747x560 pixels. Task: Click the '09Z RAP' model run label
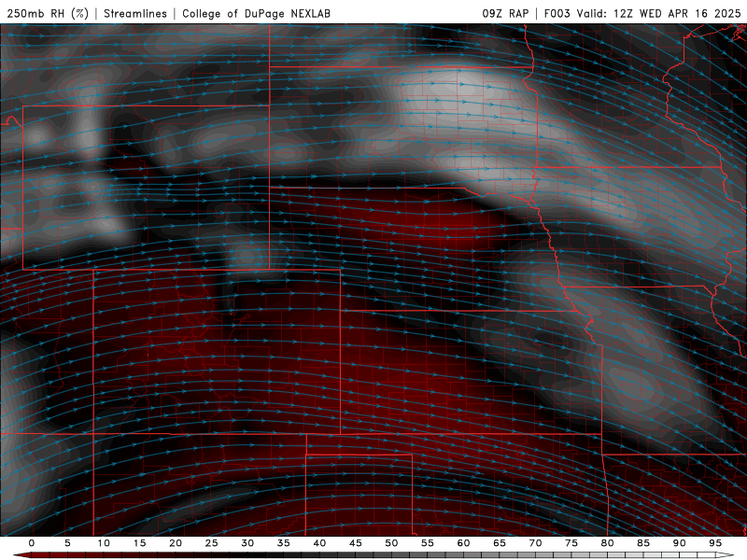click(505, 13)
